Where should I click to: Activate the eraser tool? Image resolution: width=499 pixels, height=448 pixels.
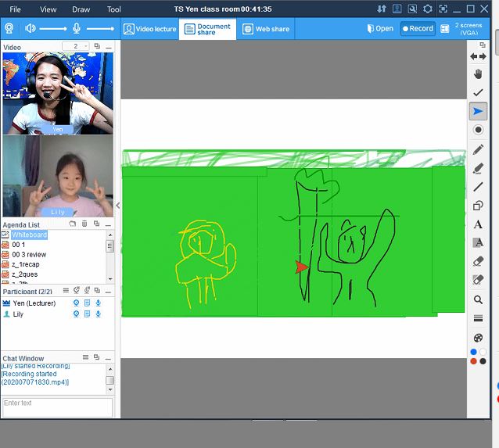478,262
